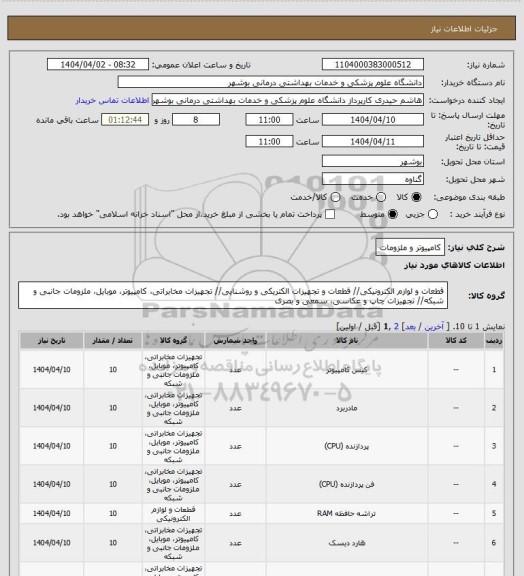Click the ردیف column header
Viewport: 524px width, 576px height.
(494, 341)
